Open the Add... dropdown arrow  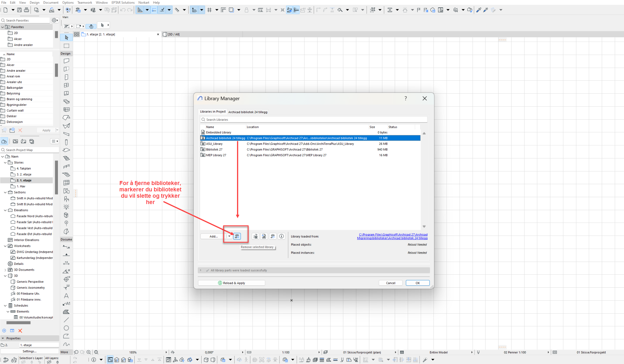229,236
